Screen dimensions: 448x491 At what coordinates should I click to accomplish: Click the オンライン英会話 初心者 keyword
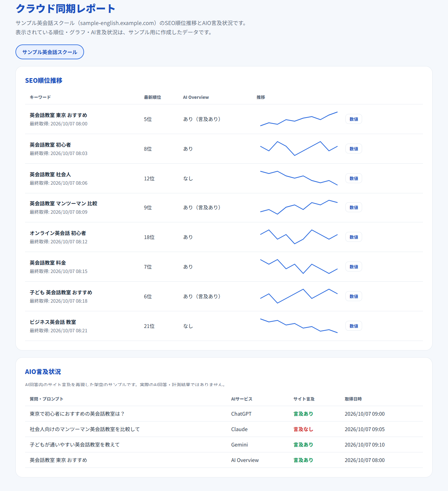pyautogui.click(x=58, y=233)
